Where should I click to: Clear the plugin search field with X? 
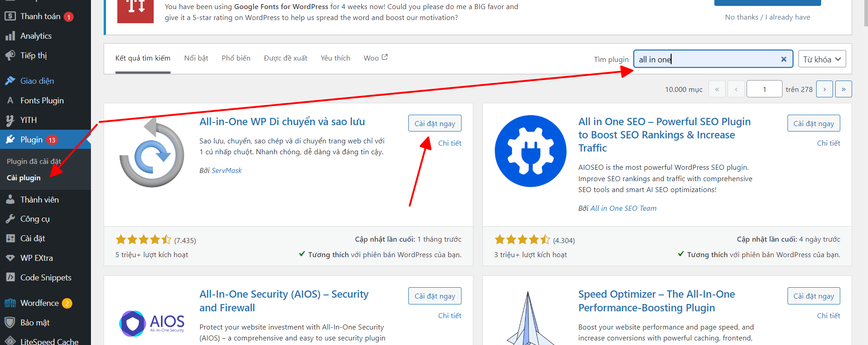coord(784,59)
